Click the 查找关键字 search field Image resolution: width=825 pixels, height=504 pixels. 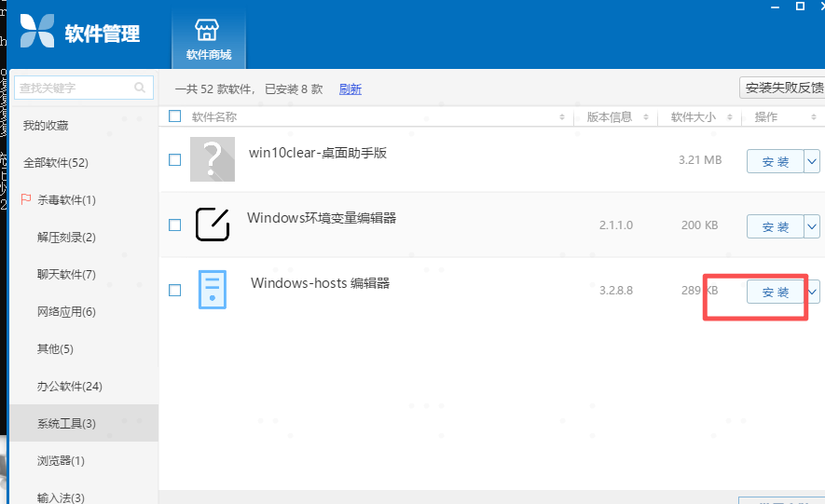click(73, 89)
